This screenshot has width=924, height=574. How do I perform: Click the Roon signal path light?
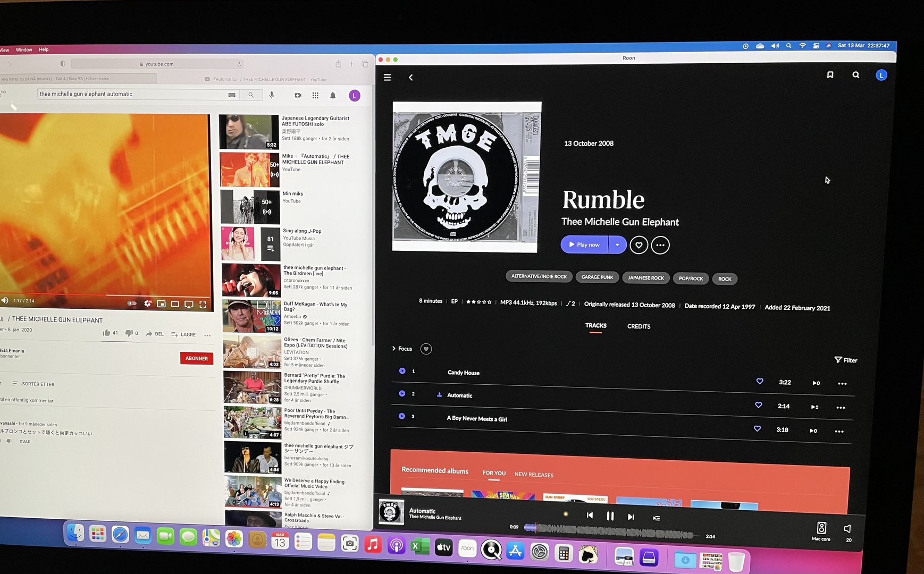tap(566, 514)
